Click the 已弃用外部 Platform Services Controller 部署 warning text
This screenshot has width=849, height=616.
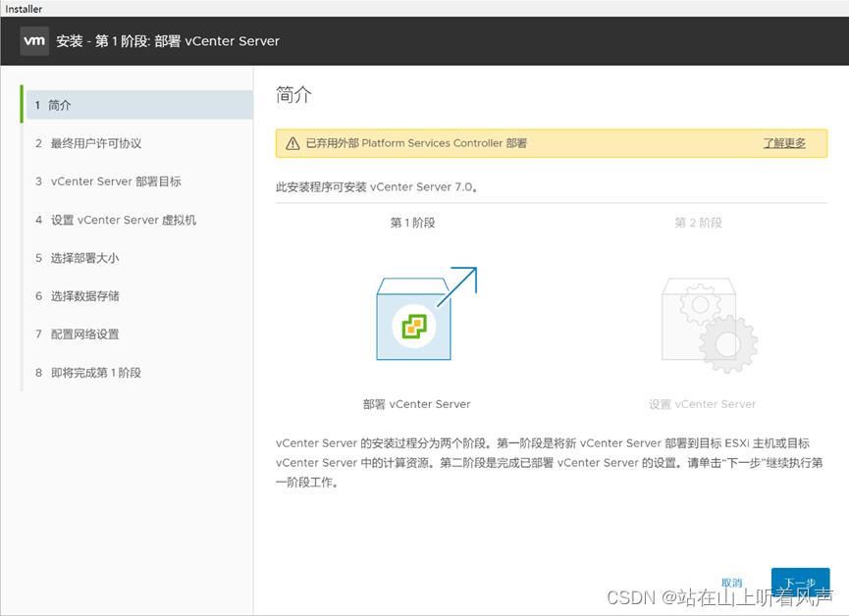(x=416, y=143)
